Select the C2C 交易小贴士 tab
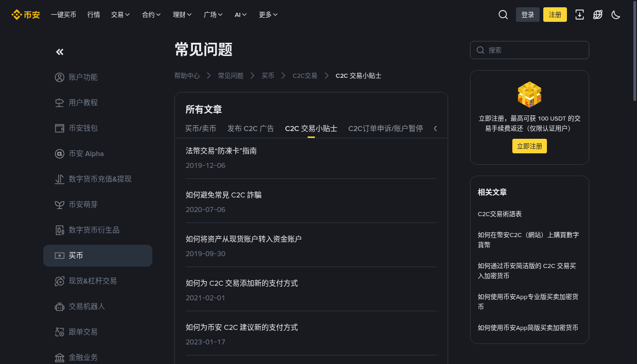This screenshot has width=637, height=364. (x=311, y=128)
